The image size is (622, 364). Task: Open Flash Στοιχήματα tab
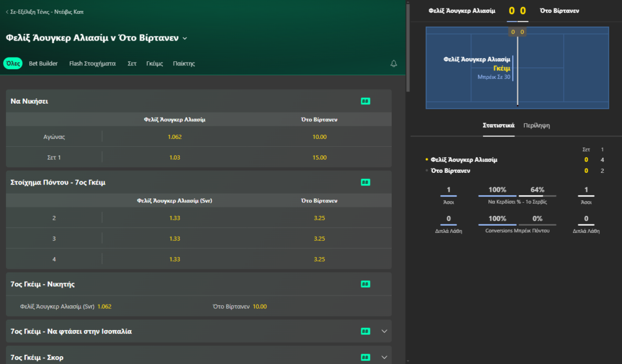click(92, 63)
